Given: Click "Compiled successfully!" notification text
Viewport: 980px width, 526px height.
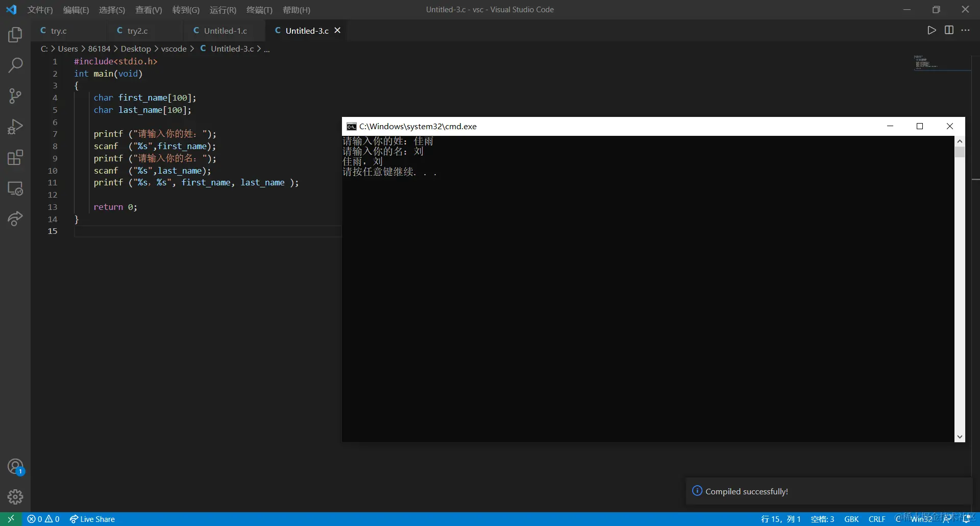Looking at the screenshot, I should click(747, 491).
